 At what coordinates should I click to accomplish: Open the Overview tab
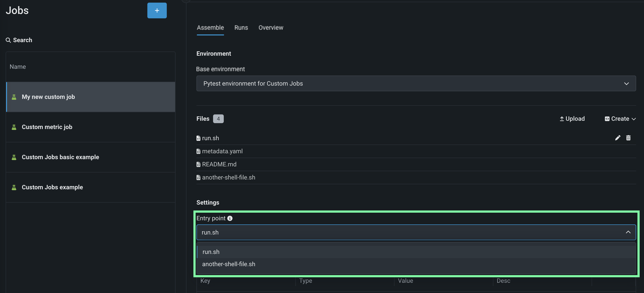[271, 28]
